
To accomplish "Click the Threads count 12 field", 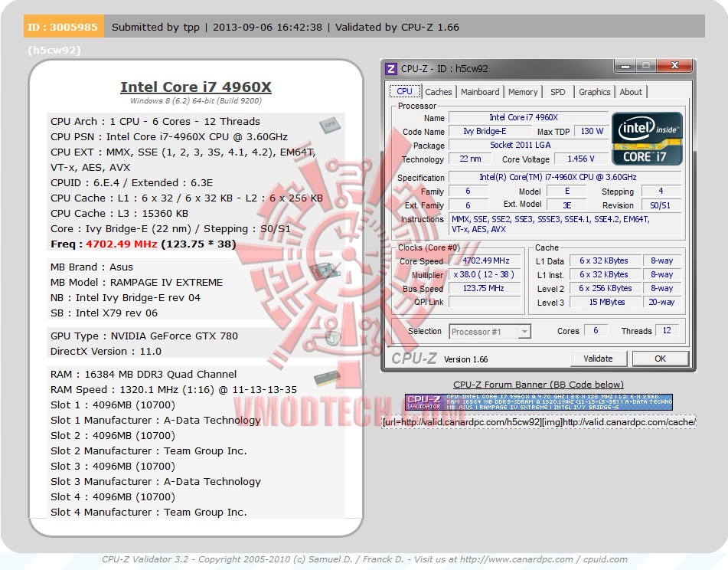I will click(x=668, y=330).
